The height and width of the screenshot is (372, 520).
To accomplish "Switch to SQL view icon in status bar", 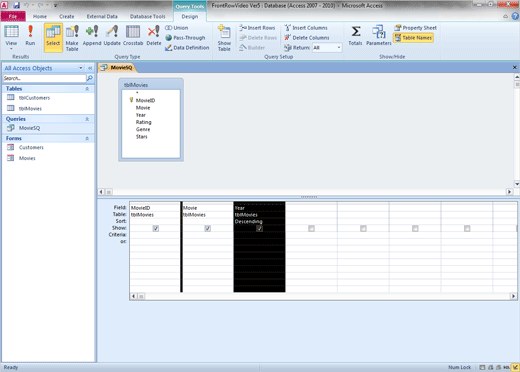I will pyautogui.click(x=507, y=367).
